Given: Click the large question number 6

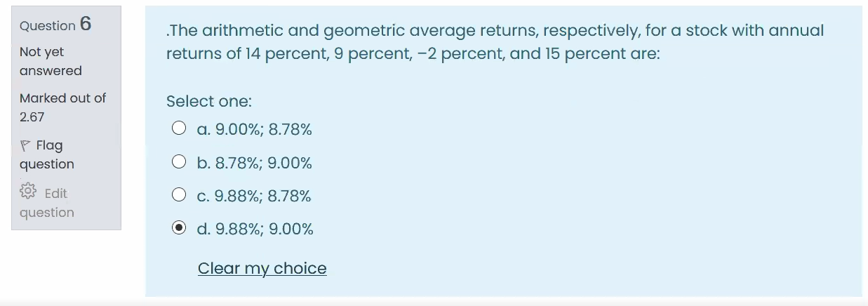Looking at the screenshot, I should click(x=86, y=24).
